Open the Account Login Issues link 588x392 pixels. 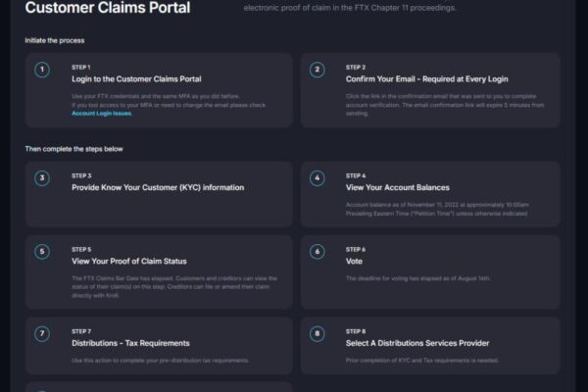coord(102,114)
